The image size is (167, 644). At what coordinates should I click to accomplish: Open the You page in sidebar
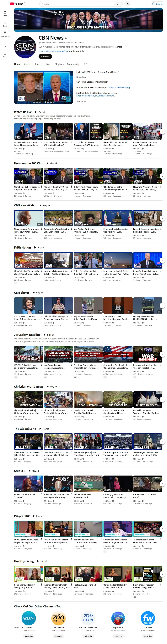[x=5, y=44]
